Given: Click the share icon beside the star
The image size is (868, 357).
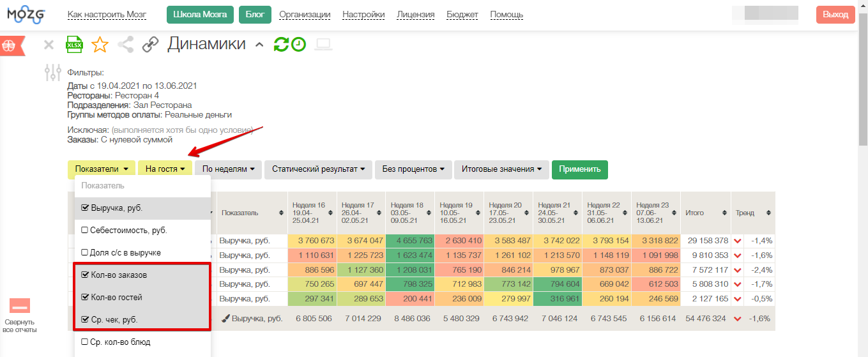Looking at the screenshot, I should (x=126, y=45).
